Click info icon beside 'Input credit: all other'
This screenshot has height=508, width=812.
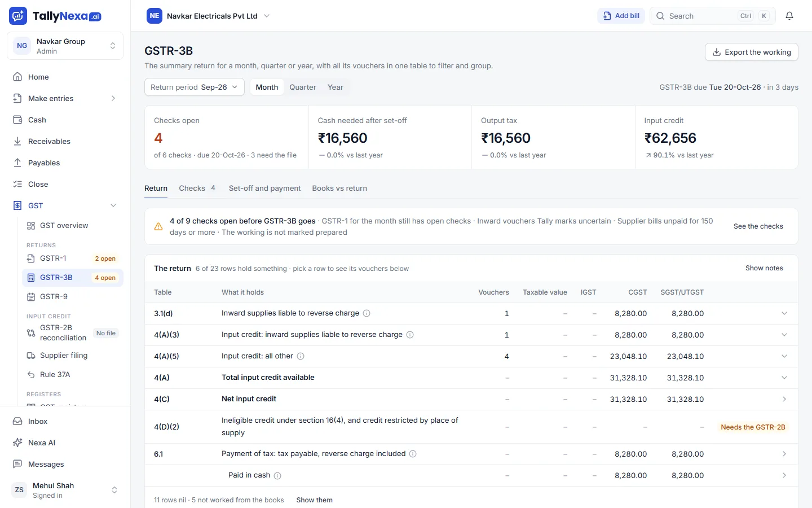(x=301, y=356)
